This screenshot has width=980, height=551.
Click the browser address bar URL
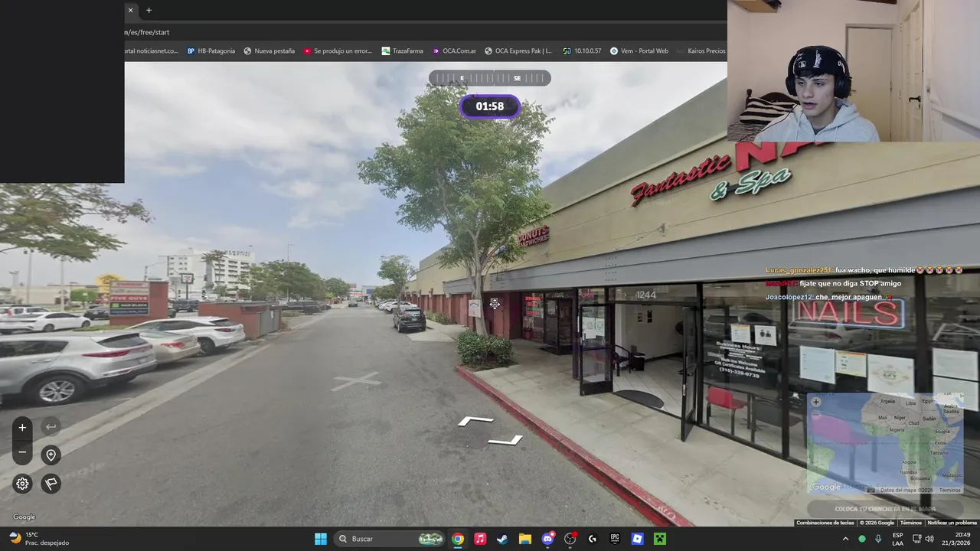pos(147,32)
